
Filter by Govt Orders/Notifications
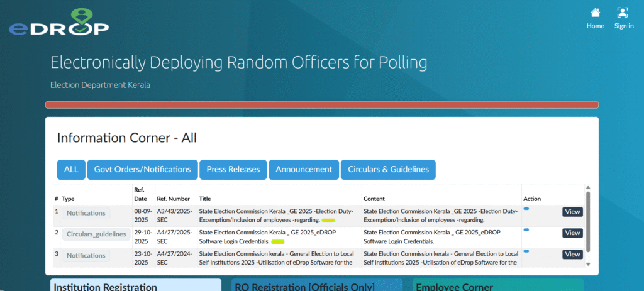pos(142,169)
